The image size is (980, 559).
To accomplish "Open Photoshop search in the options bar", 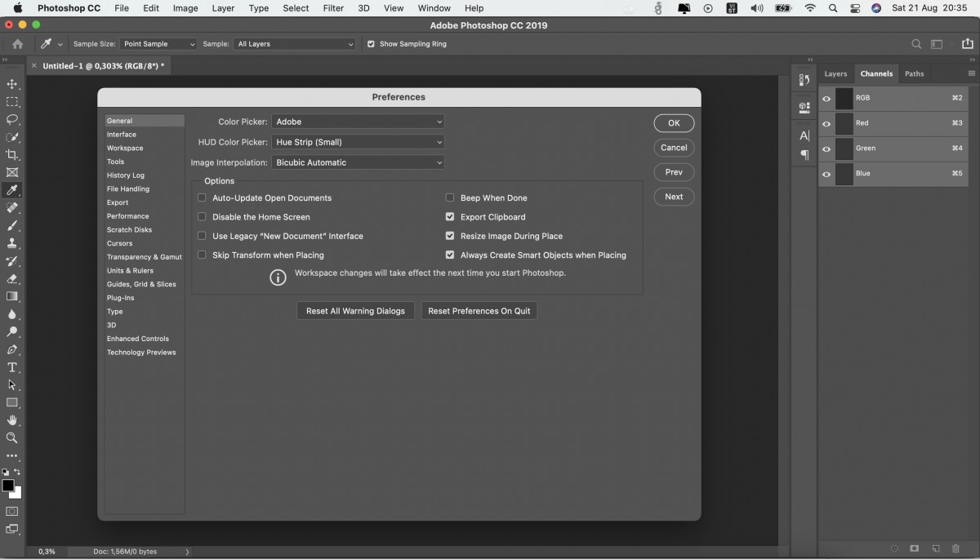I will [916, 44].
